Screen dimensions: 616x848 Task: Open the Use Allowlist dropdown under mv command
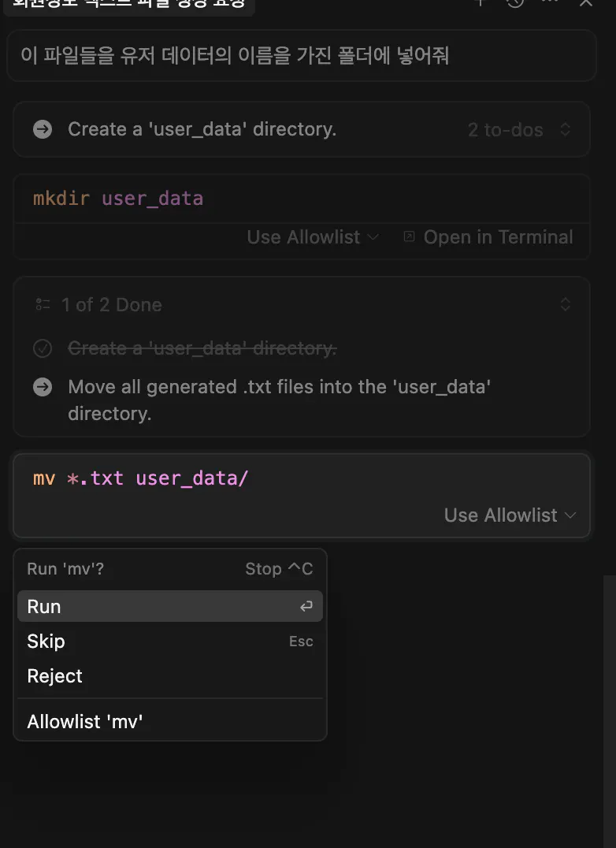pos(510,515)
